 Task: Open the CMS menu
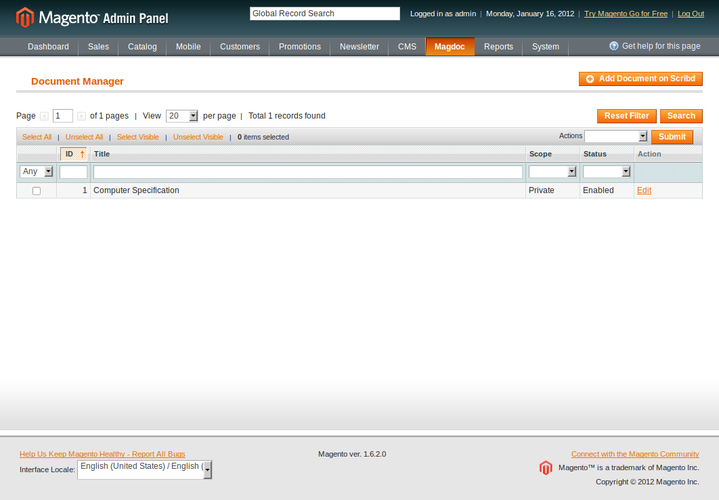[x=407, y=47]
